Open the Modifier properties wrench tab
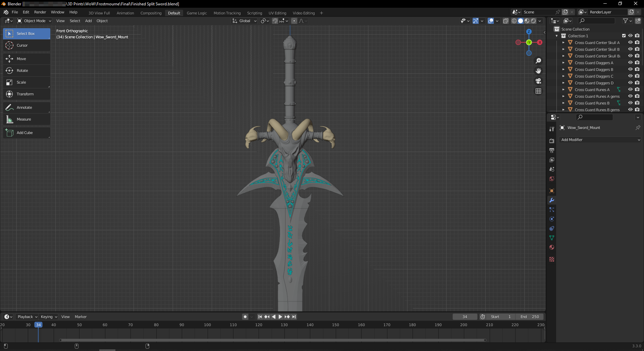This screenshot has width=644, height=351. [x=552, y=200]
